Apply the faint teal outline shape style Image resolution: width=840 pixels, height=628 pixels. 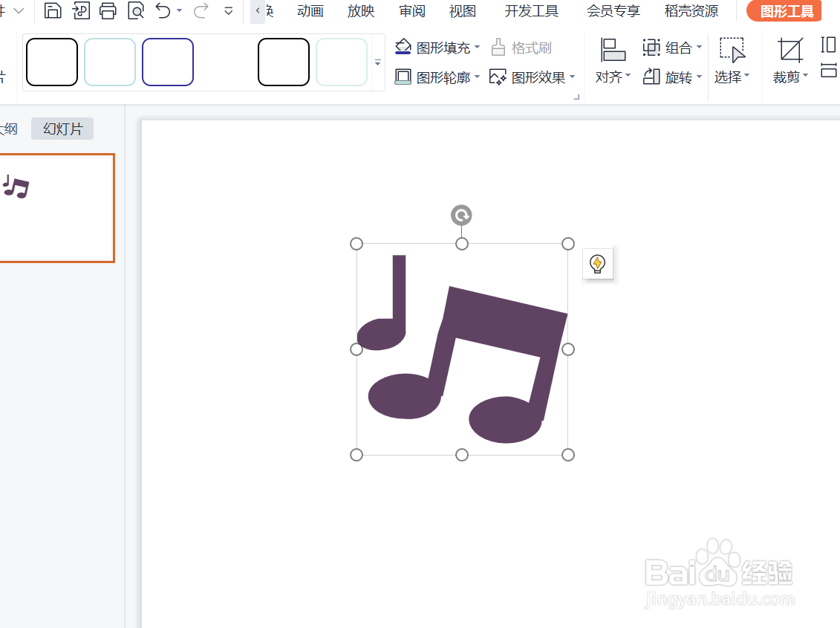(341, 62)
